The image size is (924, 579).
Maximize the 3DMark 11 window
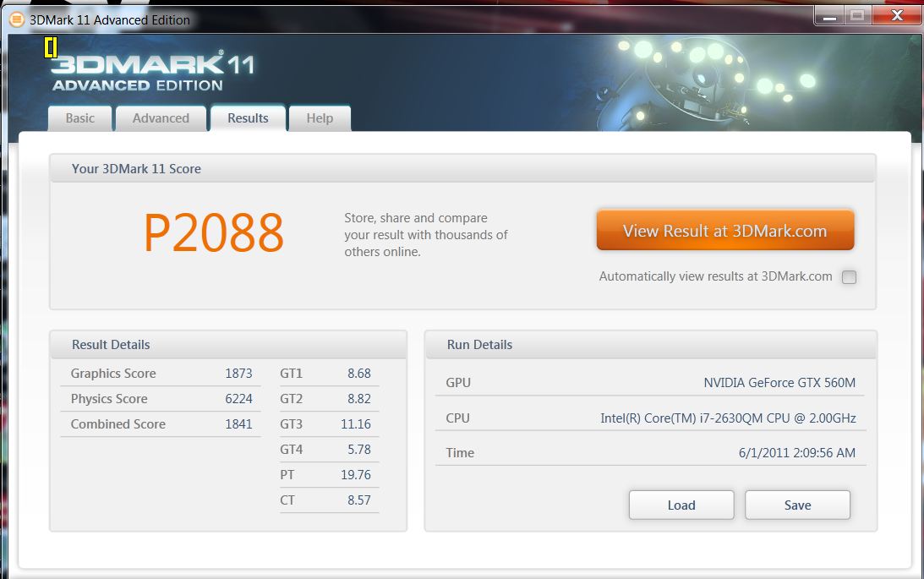[x=857, y=16]
